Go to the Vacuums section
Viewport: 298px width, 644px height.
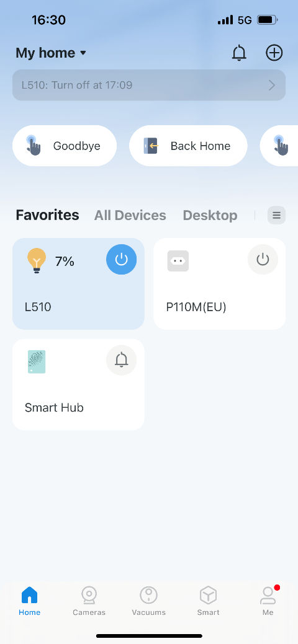pos(148,601)
